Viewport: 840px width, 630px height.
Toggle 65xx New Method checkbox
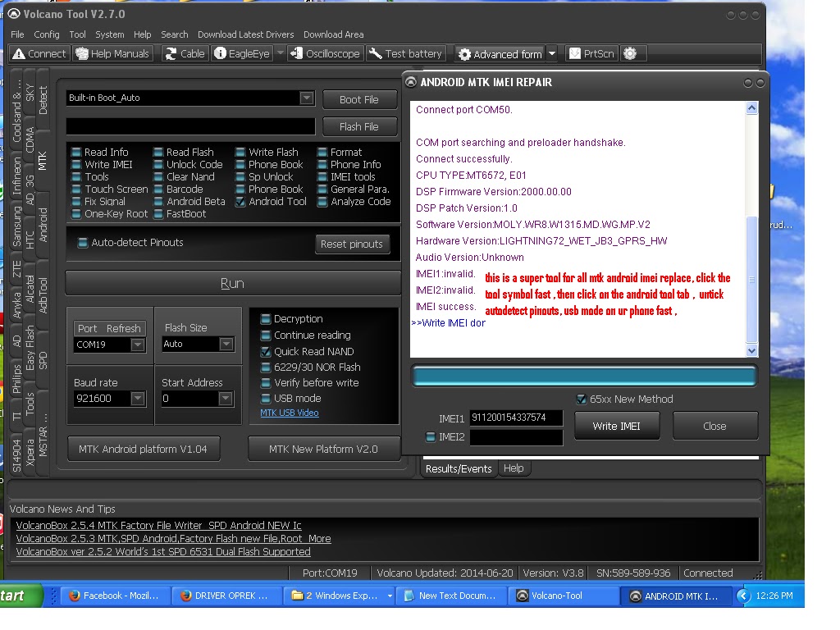(582, 399)
